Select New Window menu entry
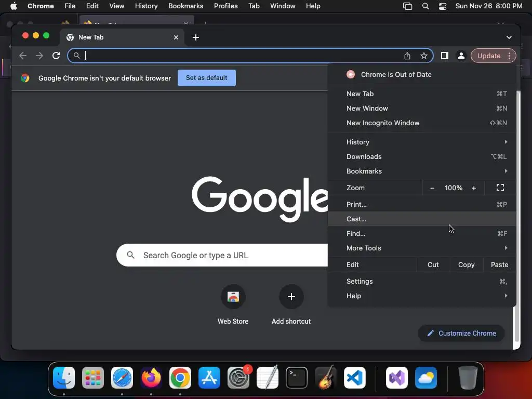Image resolution: width=532 pixels, height=399 pixels. click(422, 108)
